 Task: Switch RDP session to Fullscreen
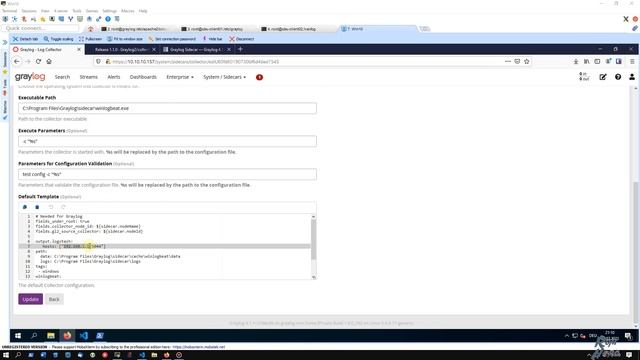pos(90,39)
